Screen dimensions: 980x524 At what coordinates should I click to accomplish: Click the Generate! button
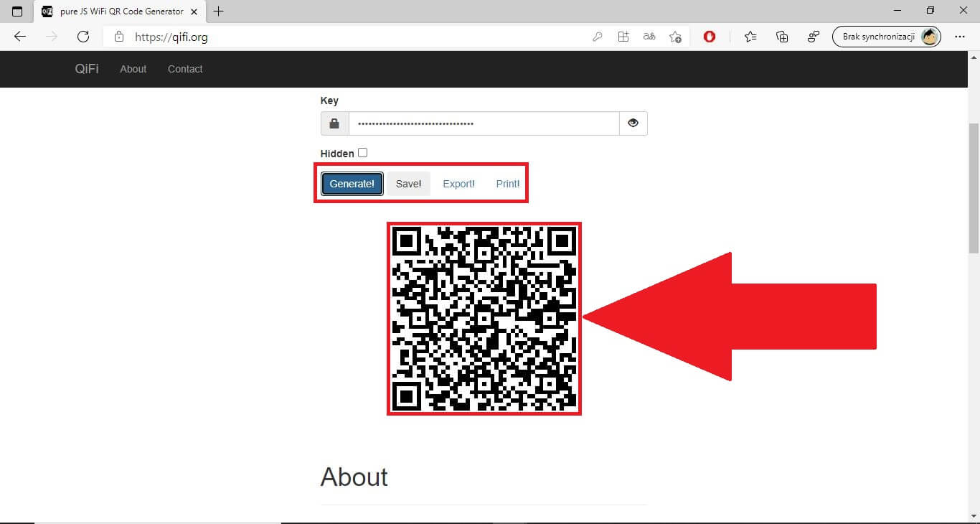click(352, 184)
